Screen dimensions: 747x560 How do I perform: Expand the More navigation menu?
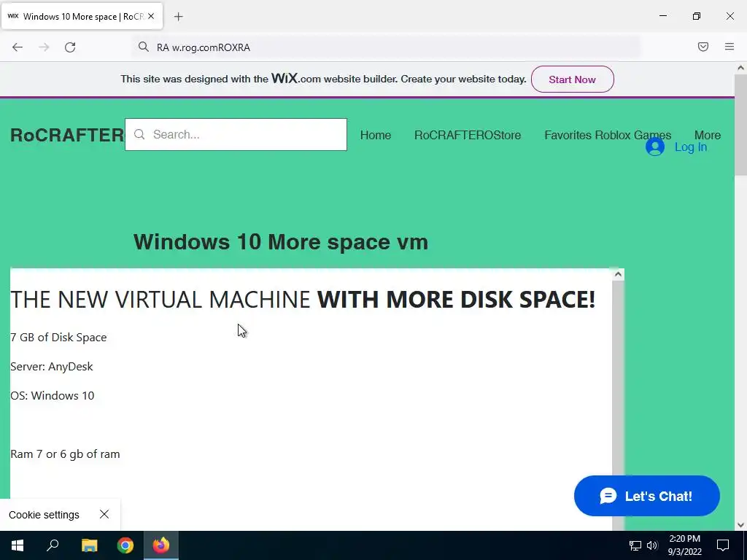pos(708,135)
